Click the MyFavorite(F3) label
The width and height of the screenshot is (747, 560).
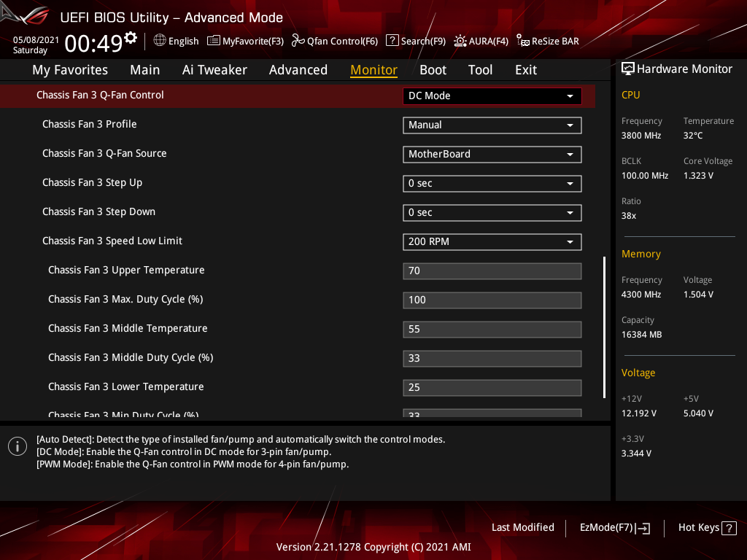pyautogui.click(x=253, y=42)
